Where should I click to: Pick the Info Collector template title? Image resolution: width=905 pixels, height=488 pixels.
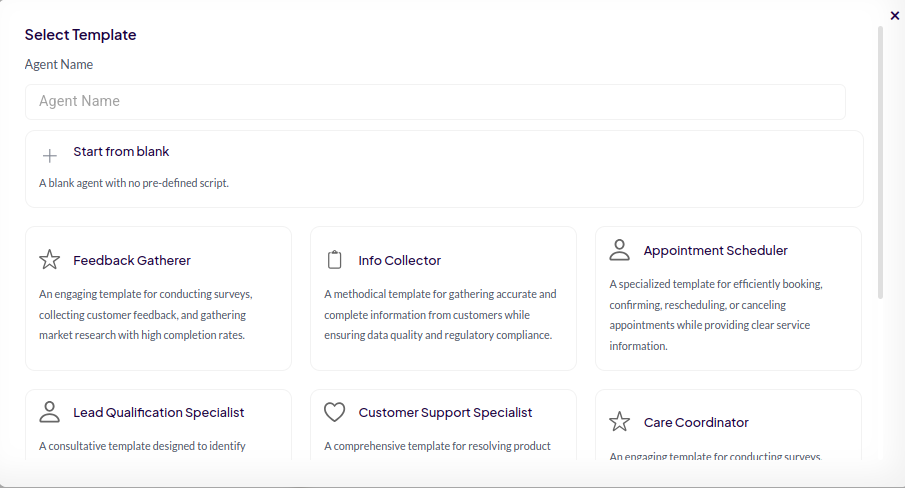pyautogui.click(x=400, y=260)
